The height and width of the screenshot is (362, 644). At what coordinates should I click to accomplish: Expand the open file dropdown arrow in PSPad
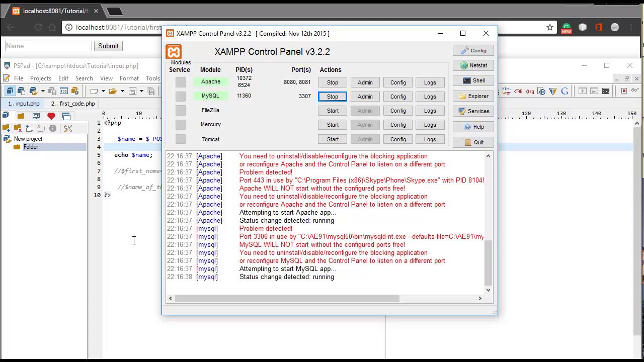(x=122, y=91)
